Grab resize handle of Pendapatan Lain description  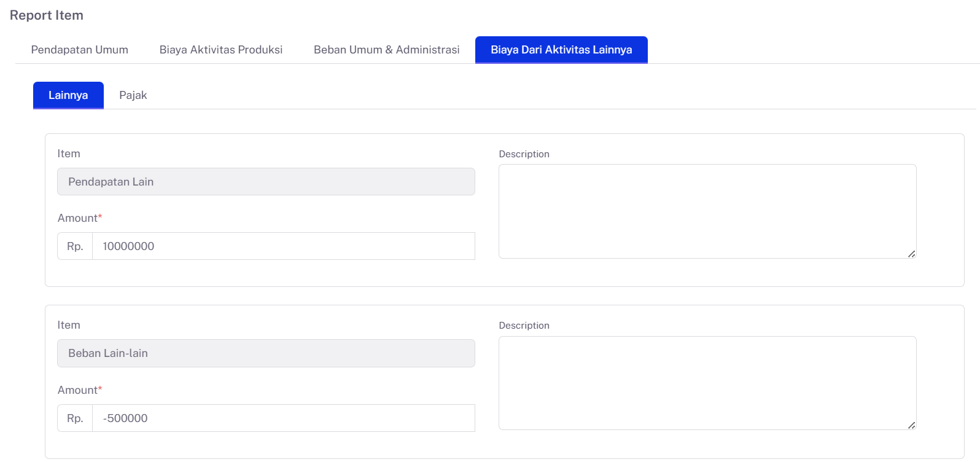[912, 254]
